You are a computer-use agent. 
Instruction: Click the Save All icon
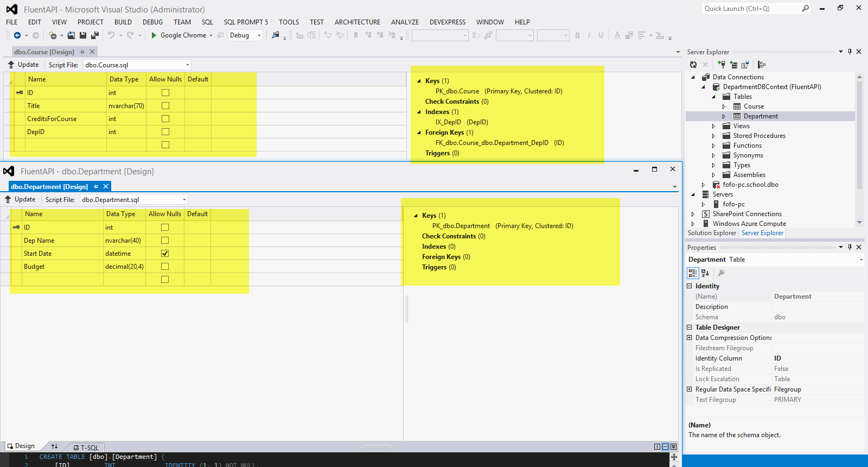click(x=95, y=35)
